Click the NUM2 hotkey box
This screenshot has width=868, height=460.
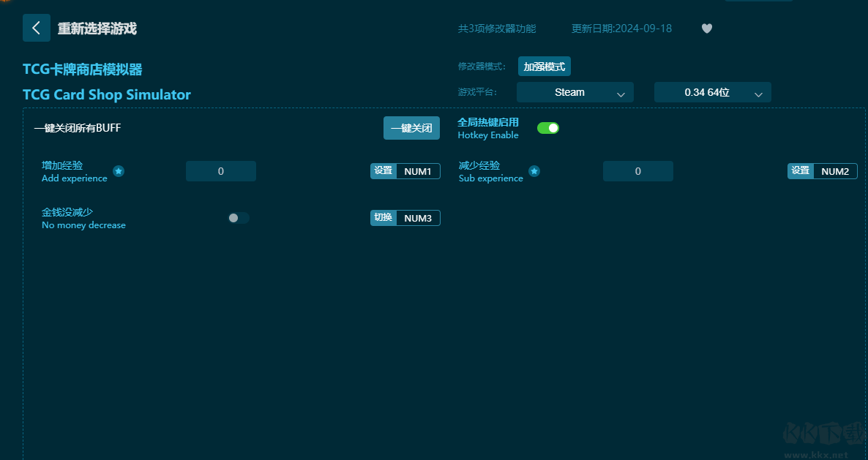[835, 171]
